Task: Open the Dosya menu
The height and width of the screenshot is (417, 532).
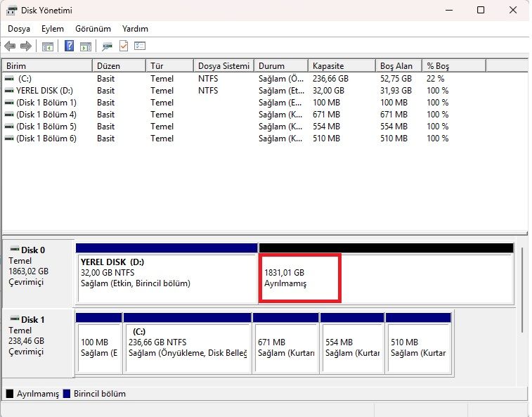Action: click(x=19, y=29)
